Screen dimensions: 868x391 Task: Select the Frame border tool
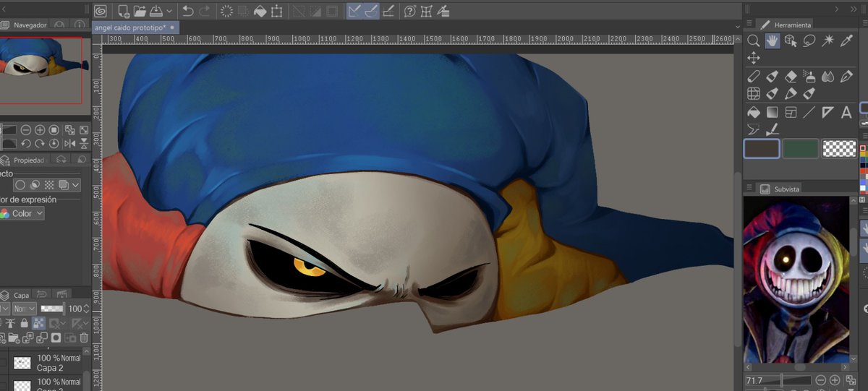[x=791, y=112]
